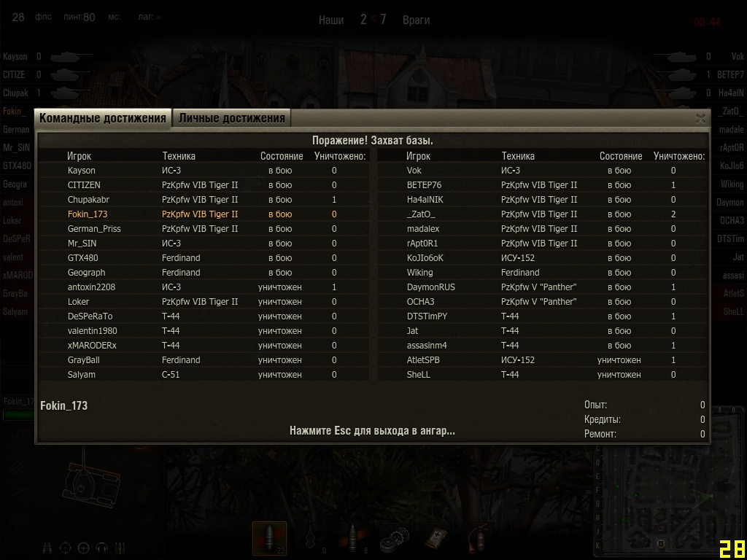The width and height of the screenshot is (747, 560).
Task: Select the armor-piercing shell with 22 rounds
Action: pos(270,538)
